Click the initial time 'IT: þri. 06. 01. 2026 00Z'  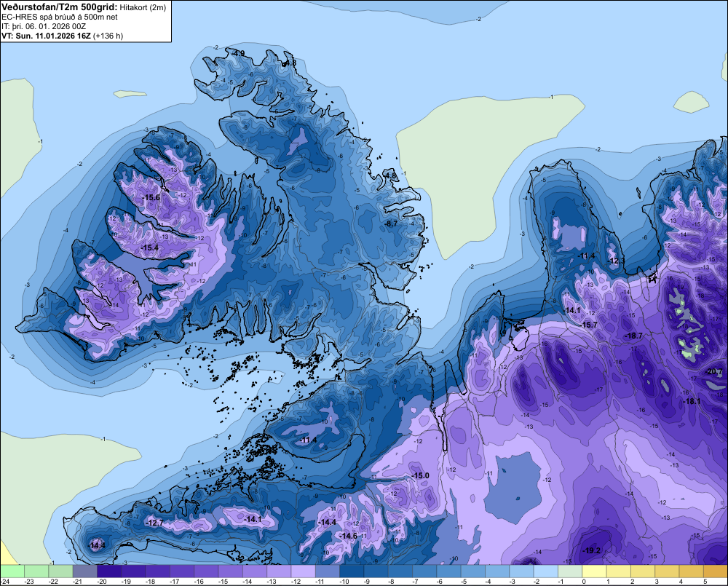click(x=44, y=26)
